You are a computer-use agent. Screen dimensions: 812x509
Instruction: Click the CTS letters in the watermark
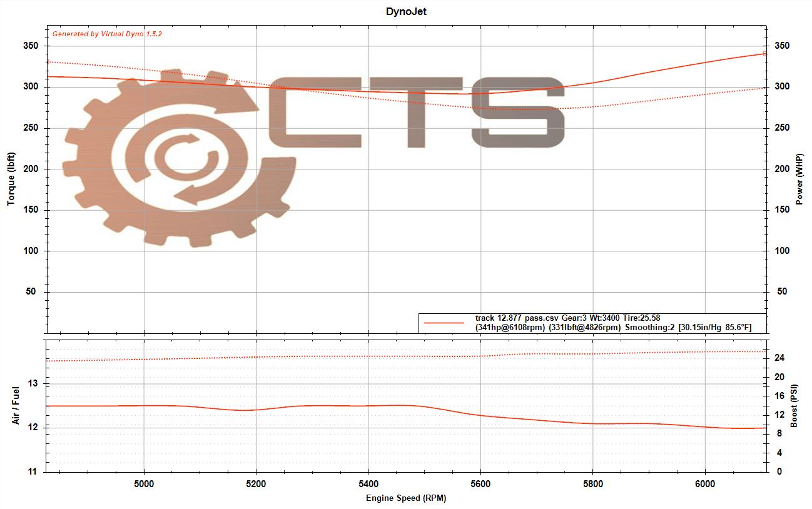coord(416,113)
